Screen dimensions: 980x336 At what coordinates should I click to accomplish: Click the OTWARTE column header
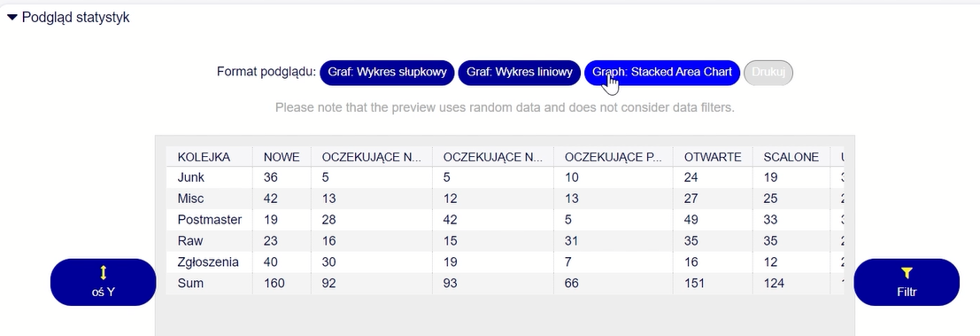click(713, 157)
